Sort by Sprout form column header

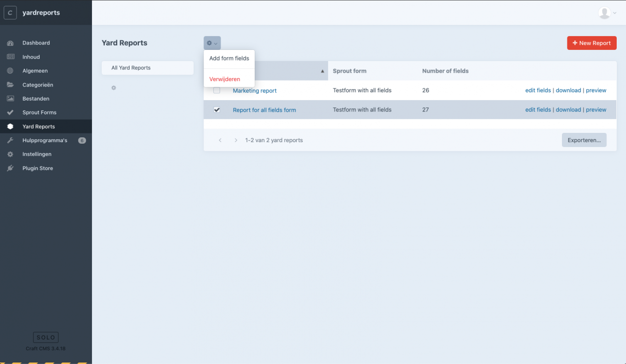point(350,71)
